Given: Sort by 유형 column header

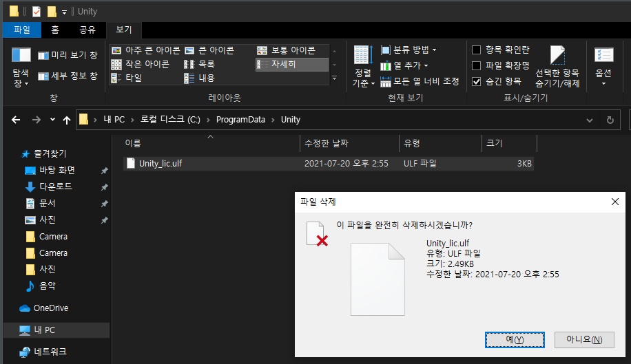Looking at the screenshot, I should (440, 143).
